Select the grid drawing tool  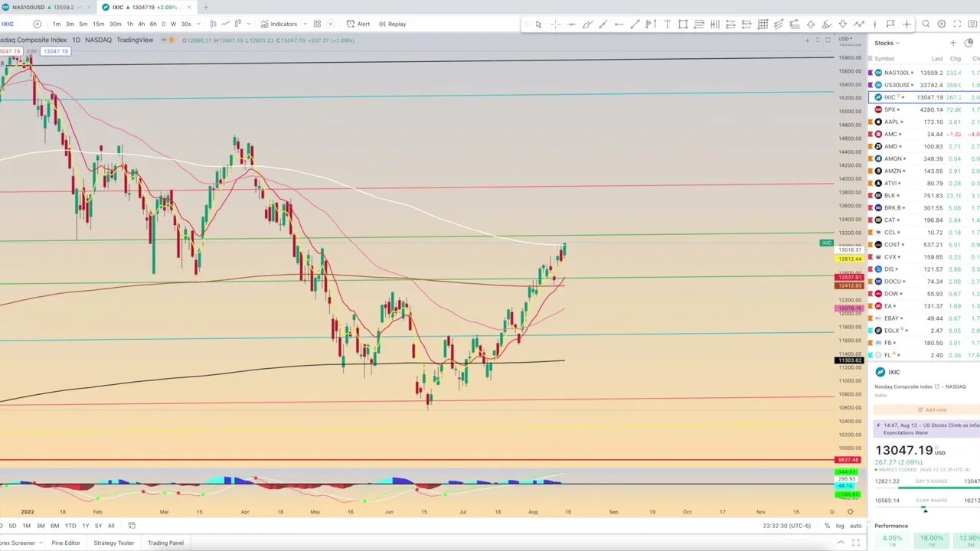tap(763, 24)
